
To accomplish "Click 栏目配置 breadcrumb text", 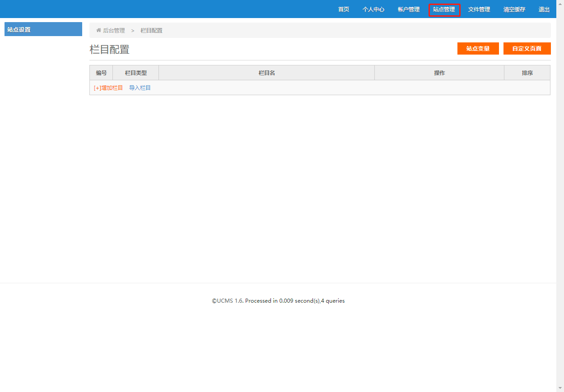I will click(x=151, y=31).
